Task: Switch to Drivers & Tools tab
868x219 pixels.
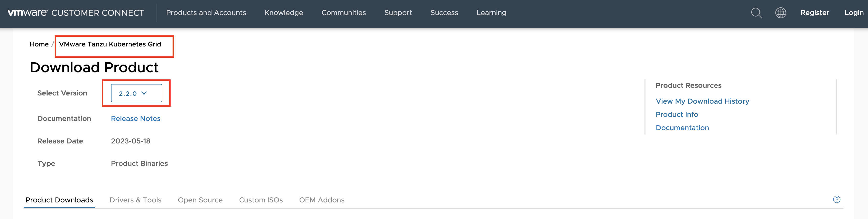Action: [136, 200]
